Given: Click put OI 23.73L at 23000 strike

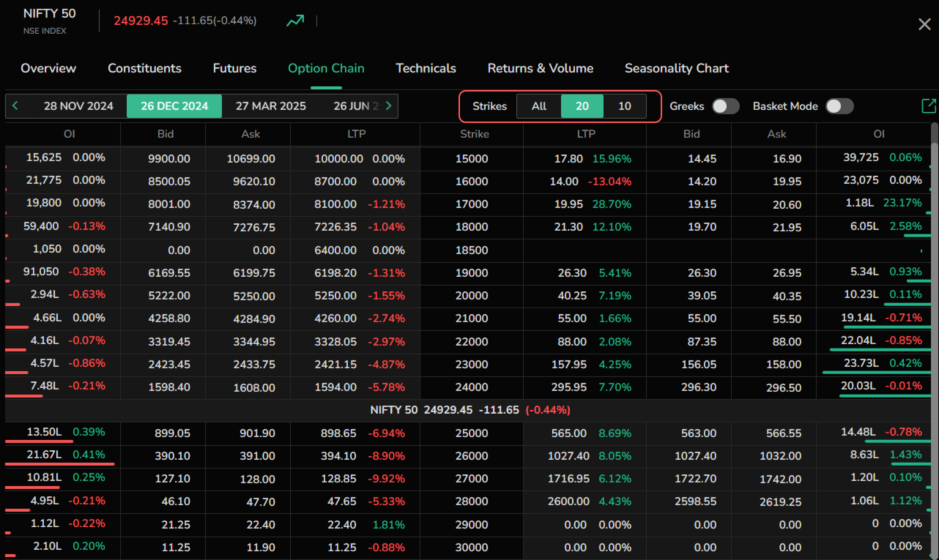Looking at the screenshot, I should 861,363.
